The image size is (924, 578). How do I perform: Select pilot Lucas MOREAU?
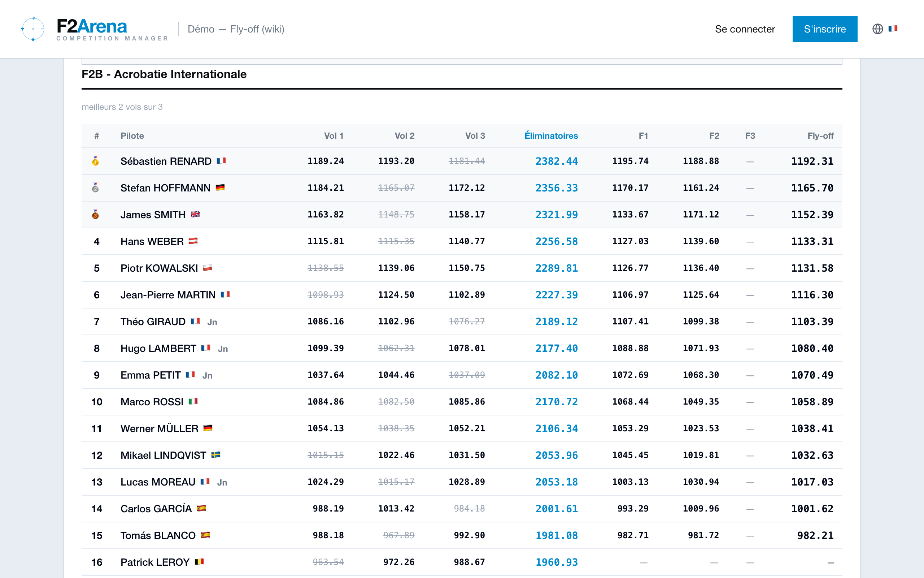158,482
